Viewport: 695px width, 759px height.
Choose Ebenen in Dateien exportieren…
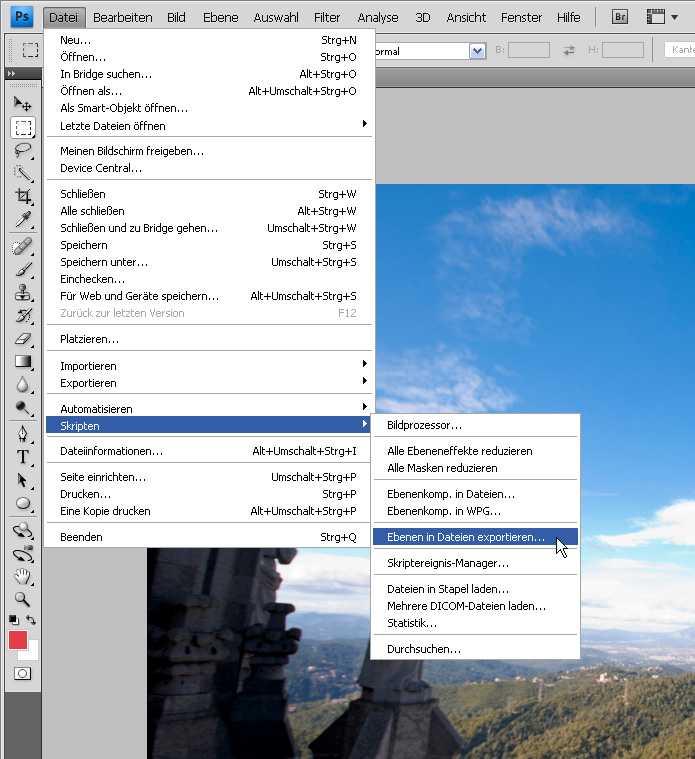[x=475, y=537]
